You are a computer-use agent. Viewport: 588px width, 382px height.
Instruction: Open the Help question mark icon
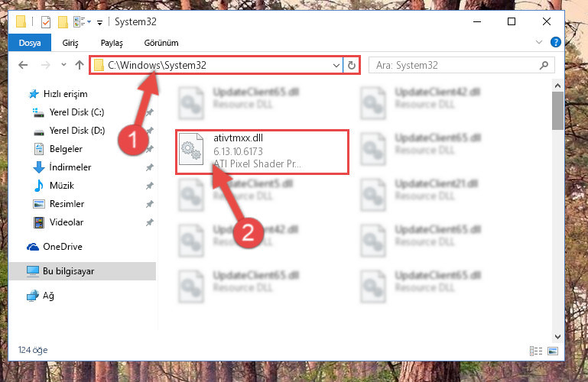click(555, 42)
